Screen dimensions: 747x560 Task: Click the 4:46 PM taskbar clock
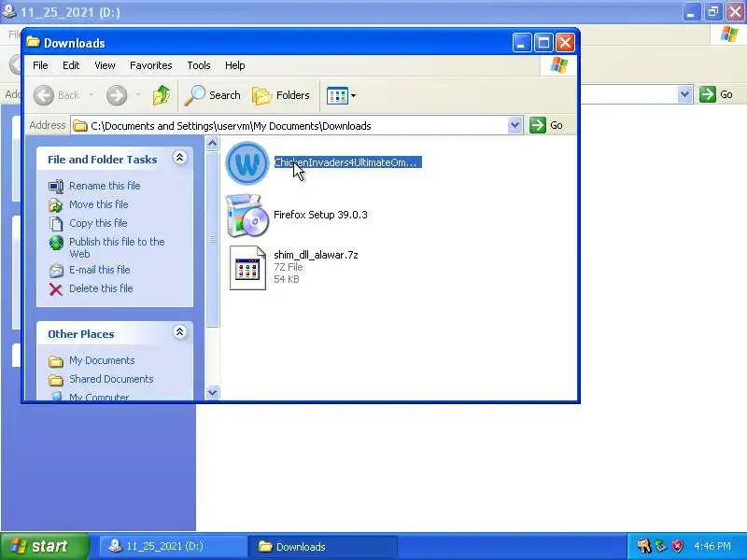click(712, 546)
